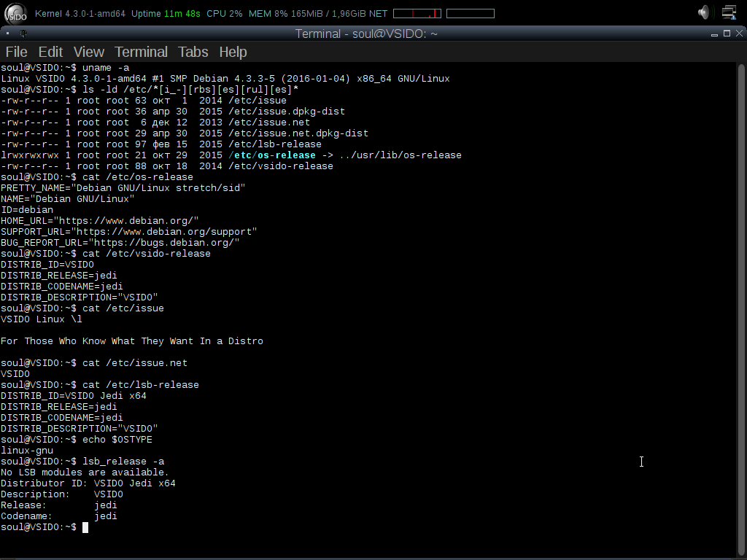This screenshot has height=560, width=747.
Task: Click the uname -a command line
Action: click(x=65, y=68)
